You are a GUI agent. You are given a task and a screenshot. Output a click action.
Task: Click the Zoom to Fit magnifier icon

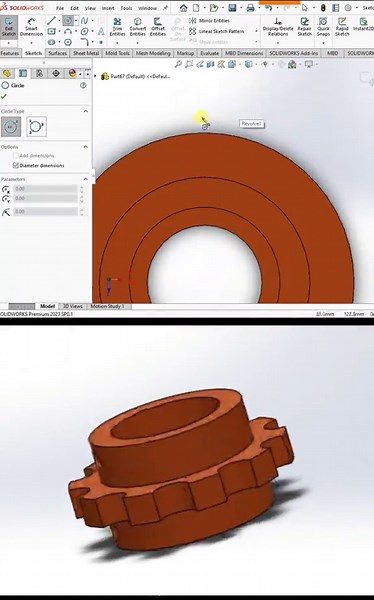pos(178,64)
